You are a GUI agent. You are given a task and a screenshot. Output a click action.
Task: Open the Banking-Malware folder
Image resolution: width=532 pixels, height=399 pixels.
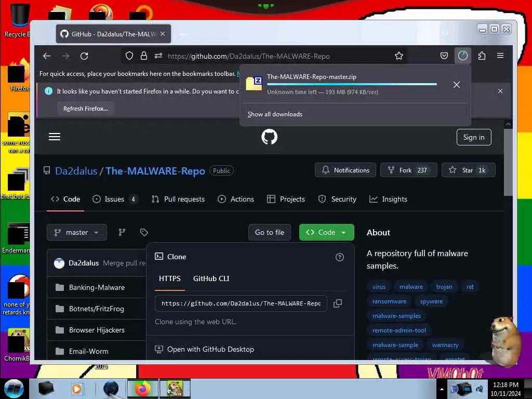[x=97, y=287]
